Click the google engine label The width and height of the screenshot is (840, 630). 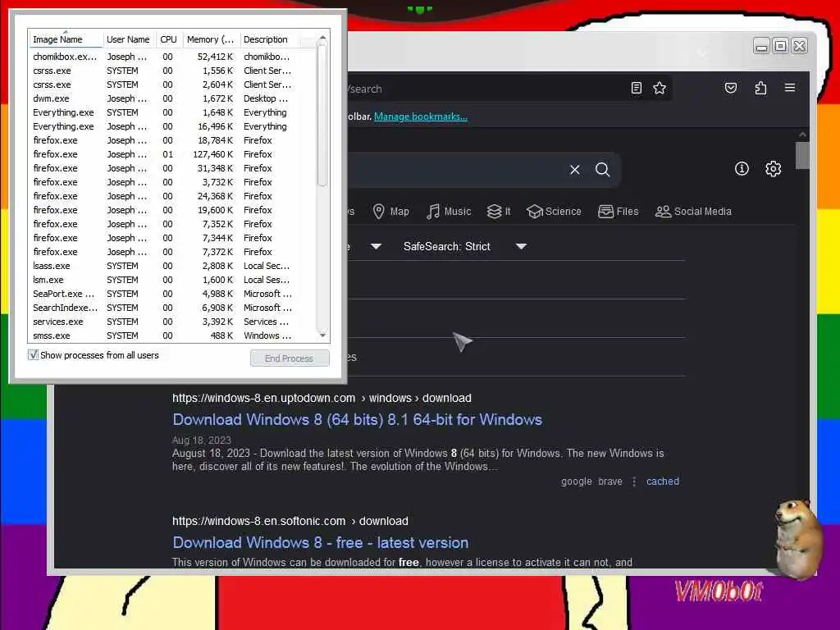coord(577,482)
